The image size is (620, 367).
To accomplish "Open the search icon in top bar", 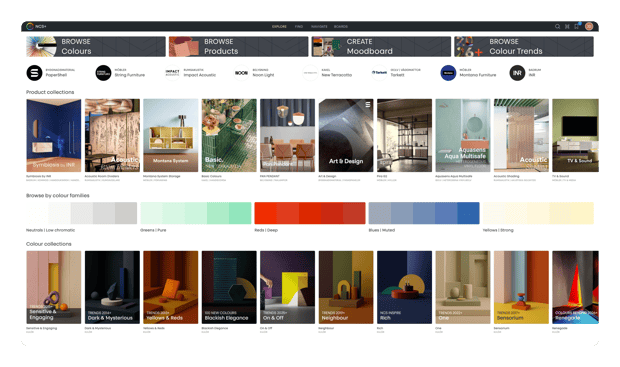I will tap(558, 26).
